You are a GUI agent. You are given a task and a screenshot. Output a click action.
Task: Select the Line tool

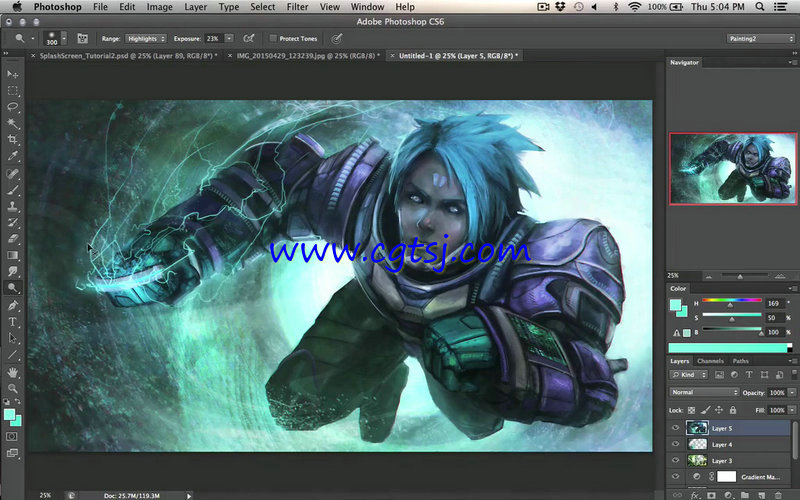(x=12, y=355)
